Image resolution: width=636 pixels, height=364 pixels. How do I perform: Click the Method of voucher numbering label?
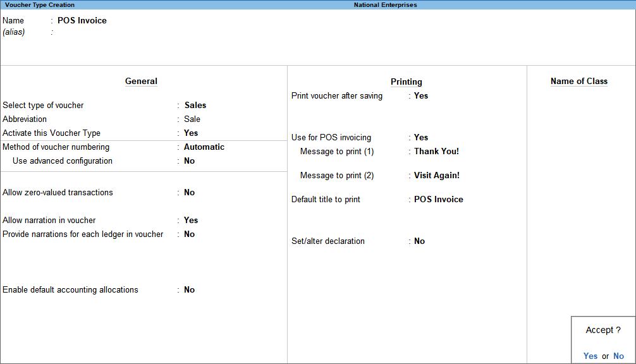coord(56,147)
